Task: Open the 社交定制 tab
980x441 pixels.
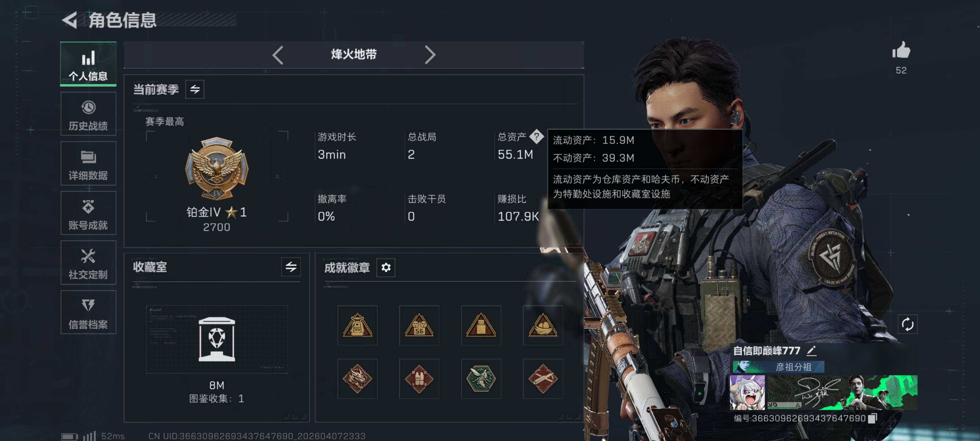Action: click(88, 262)
